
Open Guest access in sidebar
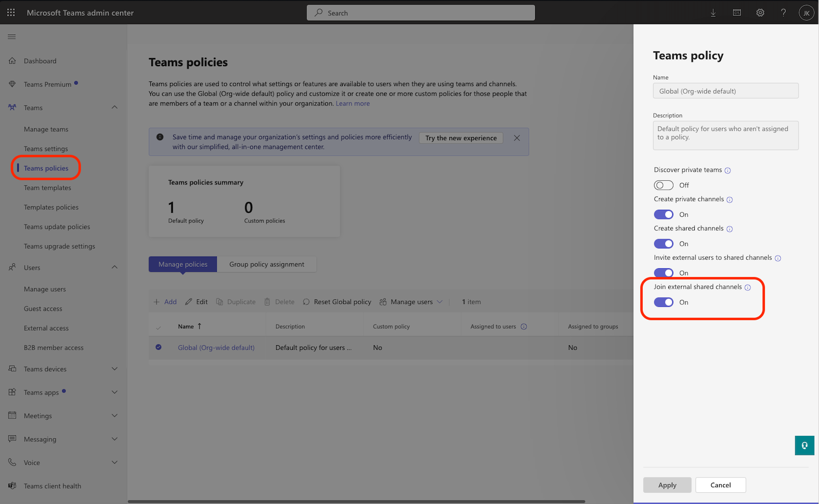(43, 309)
